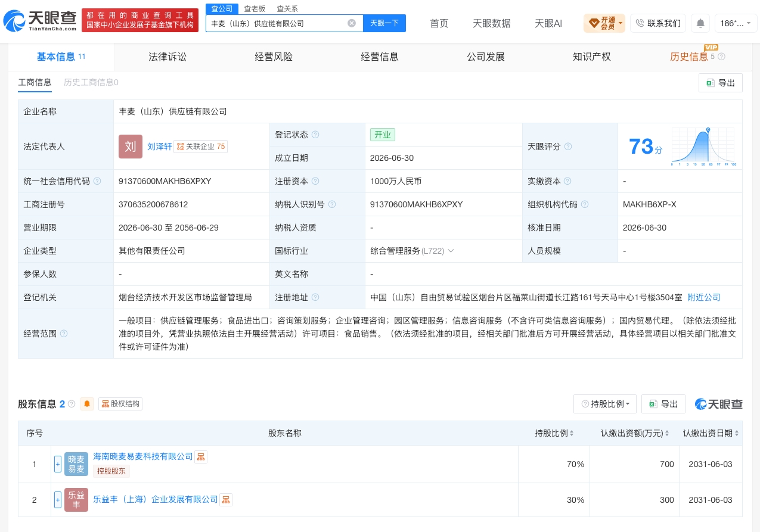Screen dimensions: 760x532
Task: Sort by the 认缴出资额(万元) column
Action: point(634,433)
